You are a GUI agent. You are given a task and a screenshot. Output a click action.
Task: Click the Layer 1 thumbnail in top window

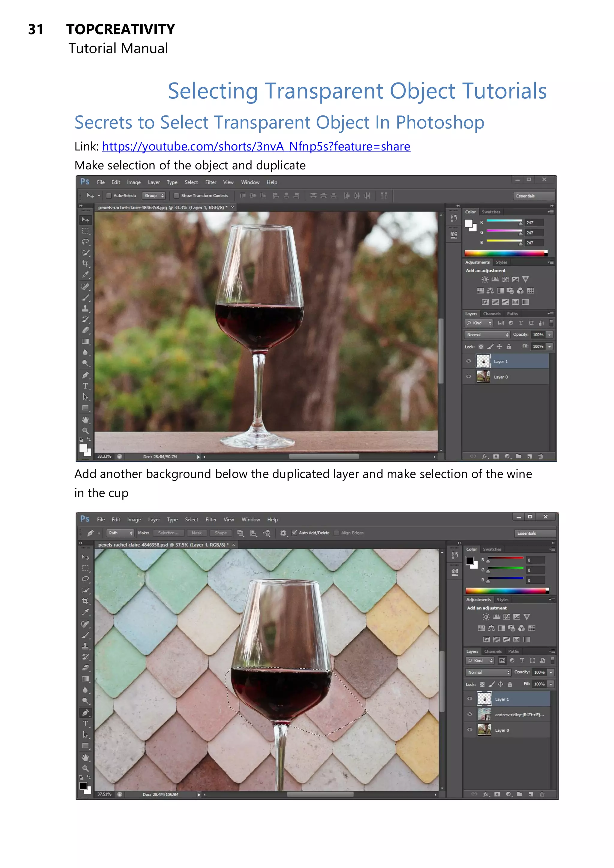[483, 361]
